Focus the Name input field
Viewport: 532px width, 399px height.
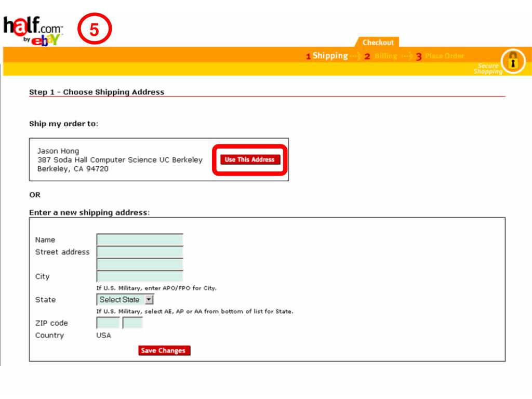(140, 240)
